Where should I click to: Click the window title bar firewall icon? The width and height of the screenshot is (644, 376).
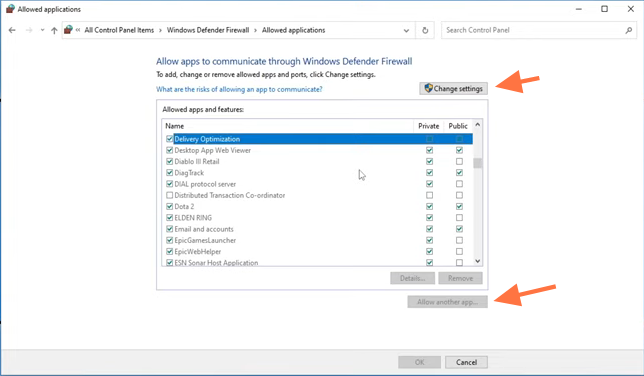[10, 9]
